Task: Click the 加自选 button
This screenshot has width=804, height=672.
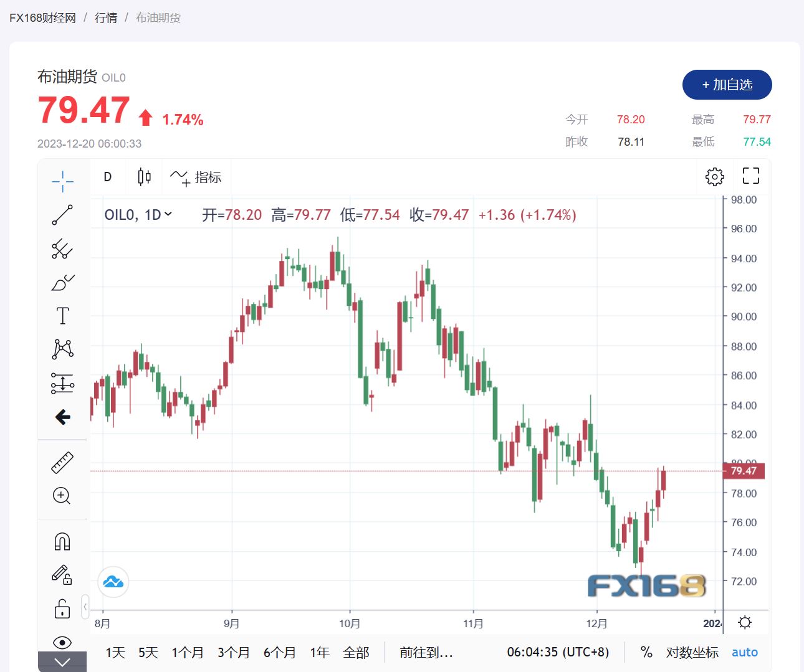Action: coord(727,85)
